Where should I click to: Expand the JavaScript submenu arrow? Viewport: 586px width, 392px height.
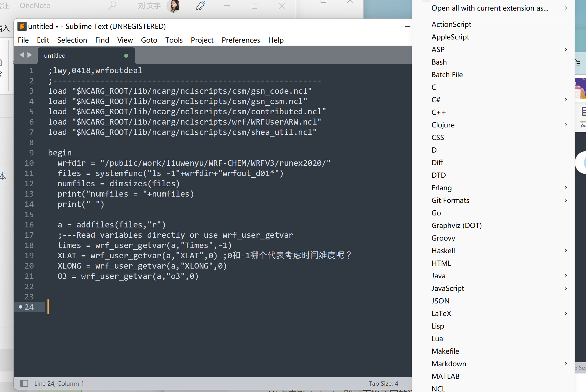tap(566, 288)
